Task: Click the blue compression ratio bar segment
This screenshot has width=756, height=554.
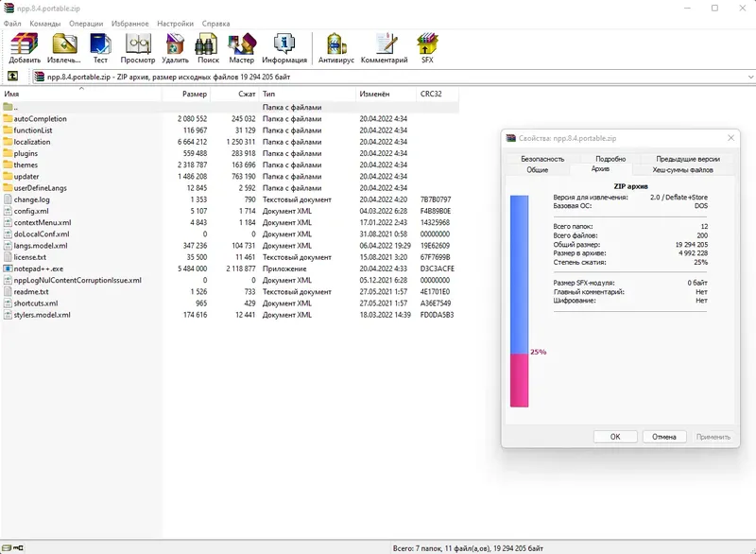Action: [519, 274]
